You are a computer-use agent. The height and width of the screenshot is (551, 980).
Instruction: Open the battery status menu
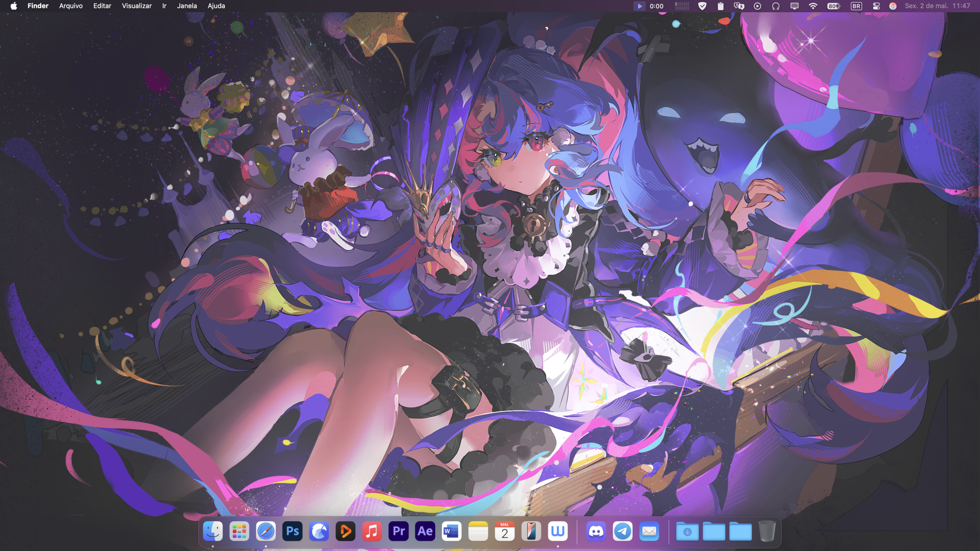click(x=833, y=6)
